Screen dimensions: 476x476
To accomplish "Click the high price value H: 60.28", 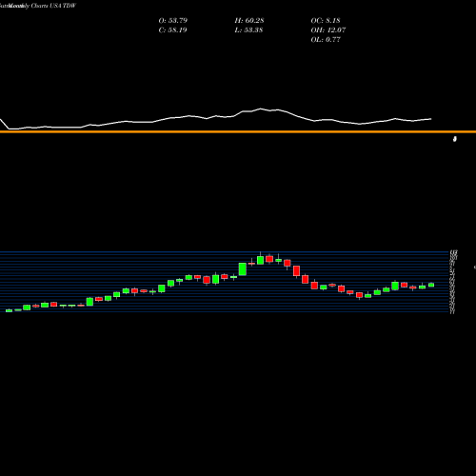I will (x=249, y=21).
